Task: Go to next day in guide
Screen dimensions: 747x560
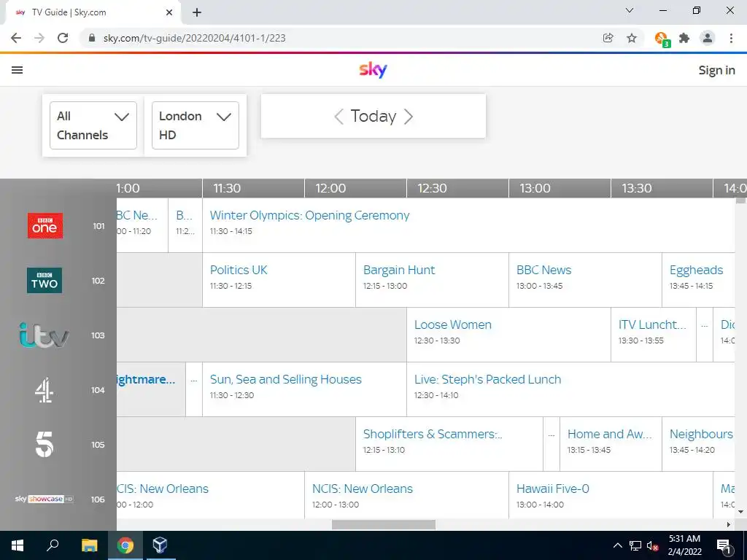Action: point(409,116)
